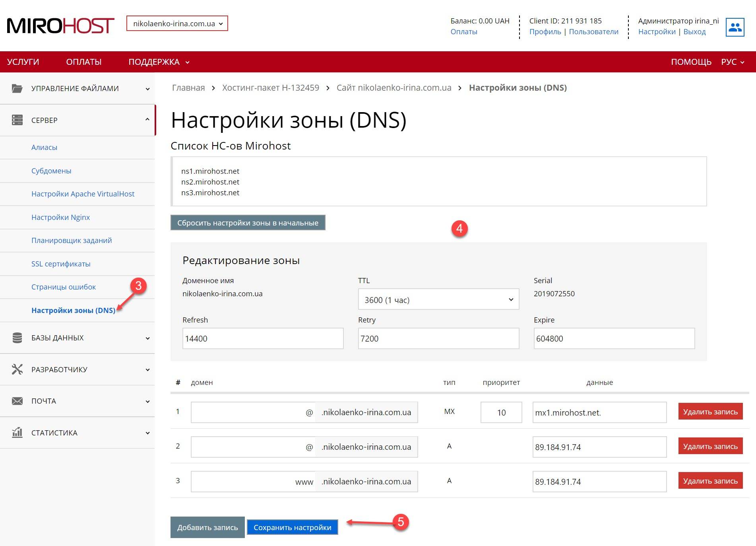Select Настройки зоны (DNS) in sidebar

(x=73, y=310)
